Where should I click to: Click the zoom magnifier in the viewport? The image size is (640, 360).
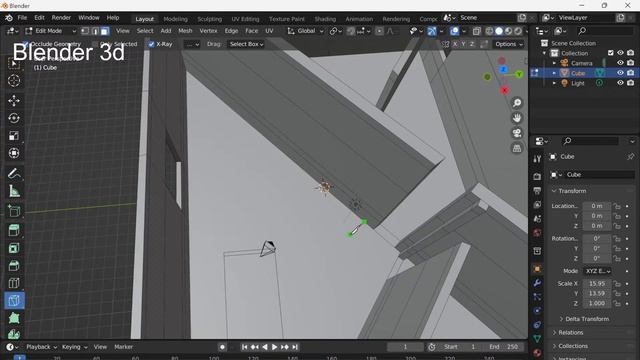[x=517, y=103]
